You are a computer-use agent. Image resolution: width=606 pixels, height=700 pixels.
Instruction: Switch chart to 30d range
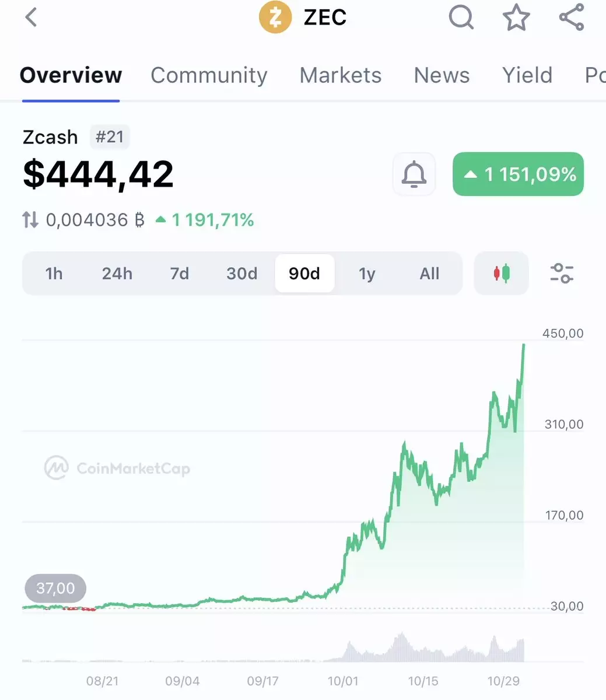click(x=242, y=273)
